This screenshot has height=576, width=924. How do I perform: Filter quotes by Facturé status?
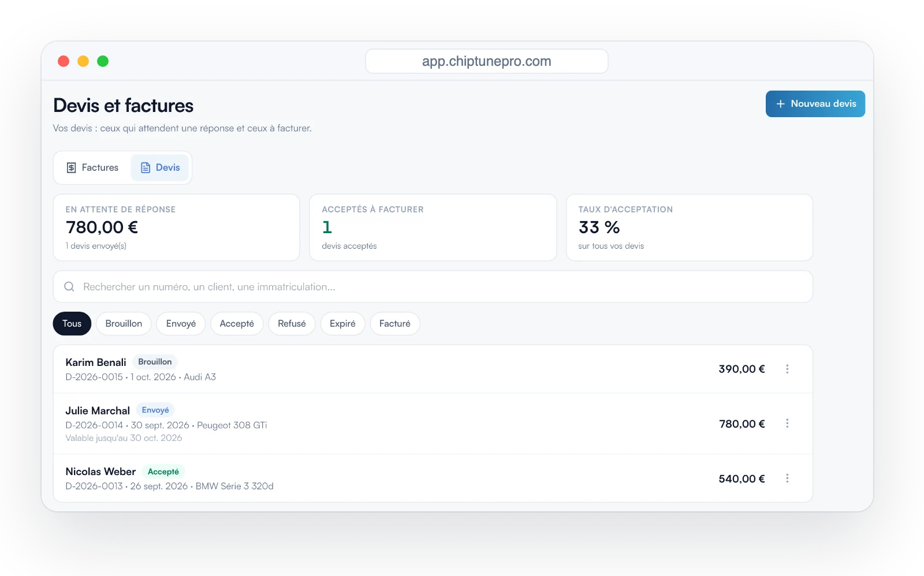(395, 324)
